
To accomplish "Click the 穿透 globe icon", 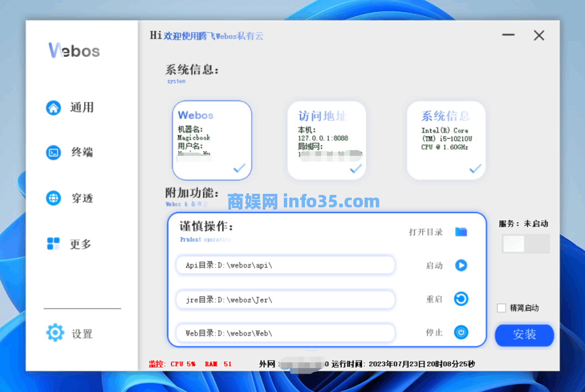I will pos(53,198).
